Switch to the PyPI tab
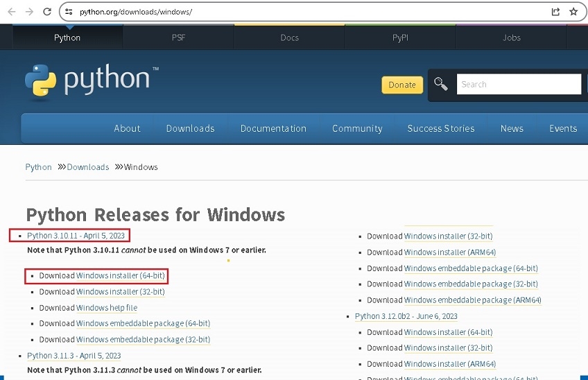Viewport: 588px width, 380px height. pos(400,37)
